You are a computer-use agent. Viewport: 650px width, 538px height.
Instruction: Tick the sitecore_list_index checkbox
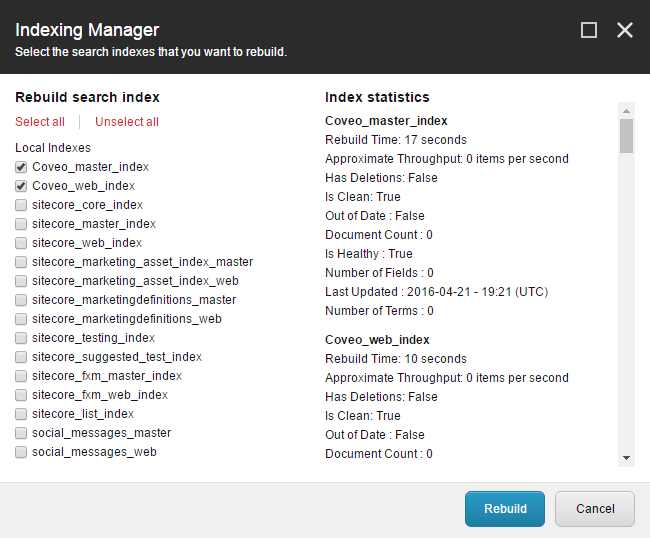click(21, 414)
